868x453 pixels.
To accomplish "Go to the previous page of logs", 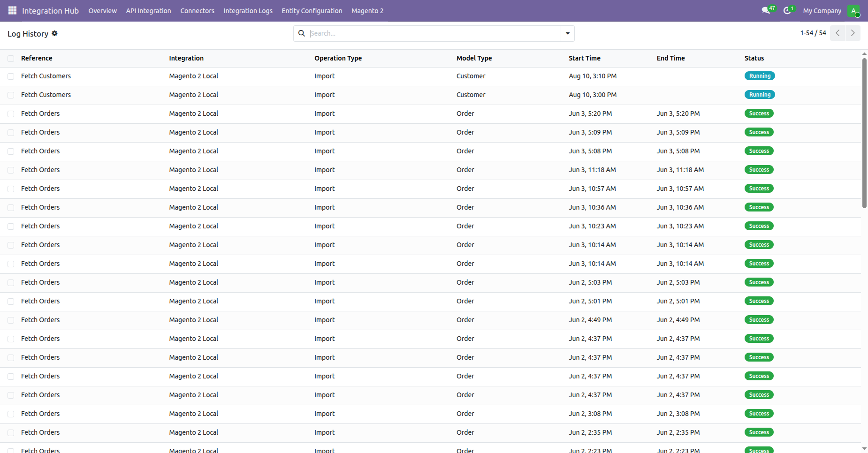I will coord(838,33).
